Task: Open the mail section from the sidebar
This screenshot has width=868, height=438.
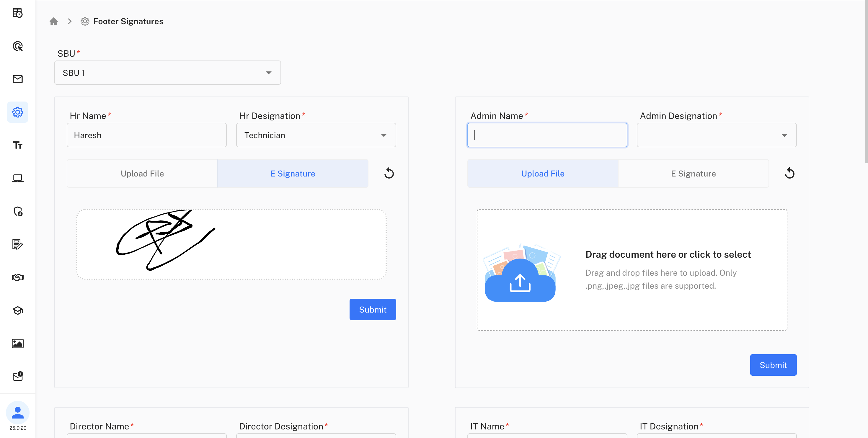Action: (17, 79)
